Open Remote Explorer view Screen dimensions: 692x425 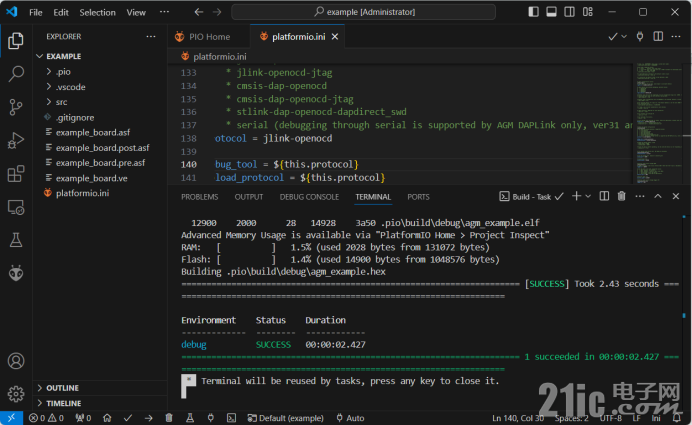point(16,207)
